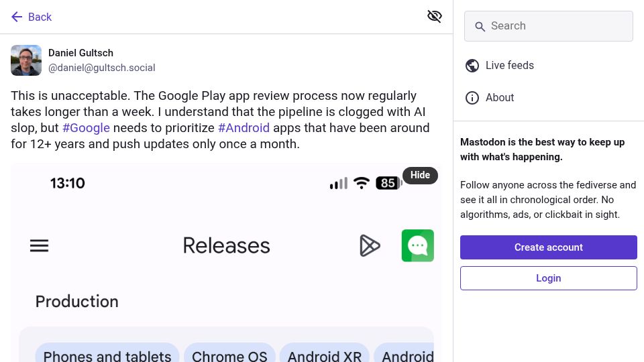The width and height of the screenshot is (644, 362).
Task: Go back using the Back arrow
Action: pos(32,17)
